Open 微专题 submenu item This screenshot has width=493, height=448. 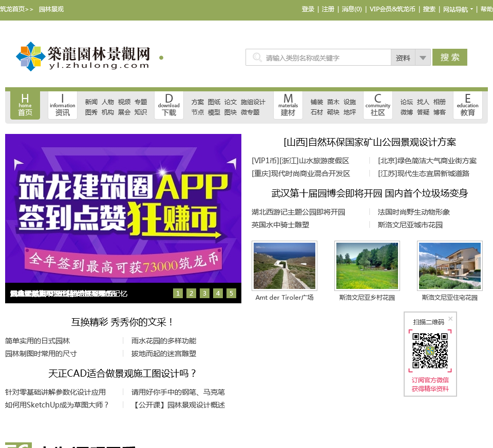click(x=250, y=112)
